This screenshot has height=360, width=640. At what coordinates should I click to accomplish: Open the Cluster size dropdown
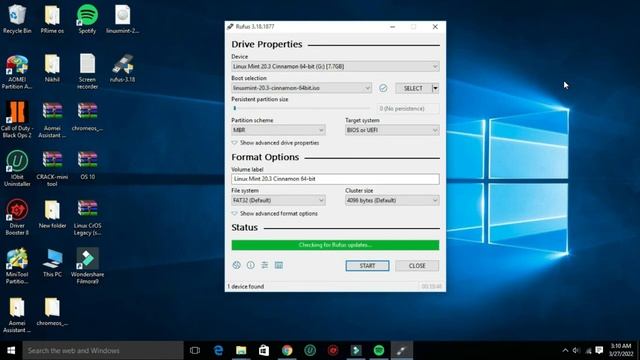coord(392,200)
